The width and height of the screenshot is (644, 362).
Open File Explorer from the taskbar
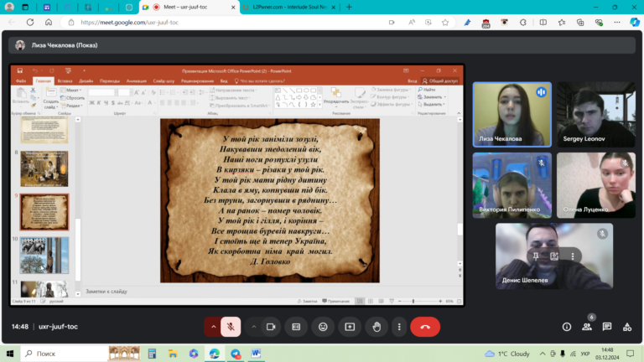coord(173,354)
